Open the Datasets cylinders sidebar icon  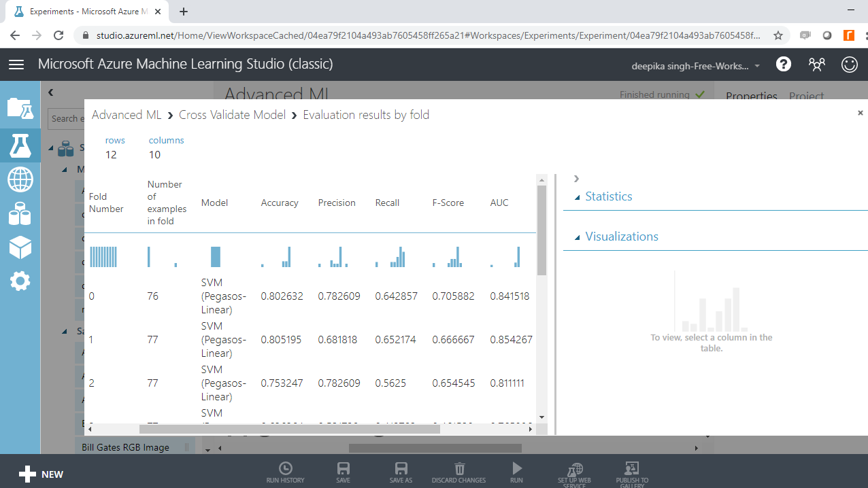[20, 214]
